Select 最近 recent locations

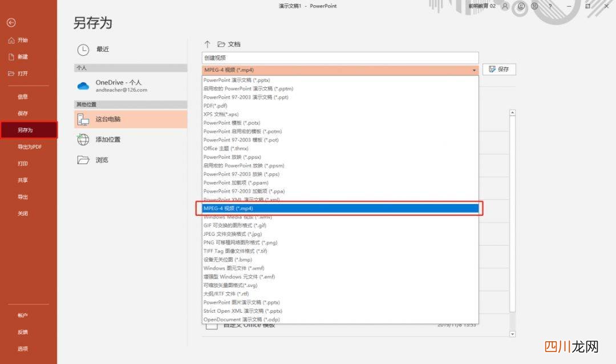pyautogui.click(x=131, y=50)
